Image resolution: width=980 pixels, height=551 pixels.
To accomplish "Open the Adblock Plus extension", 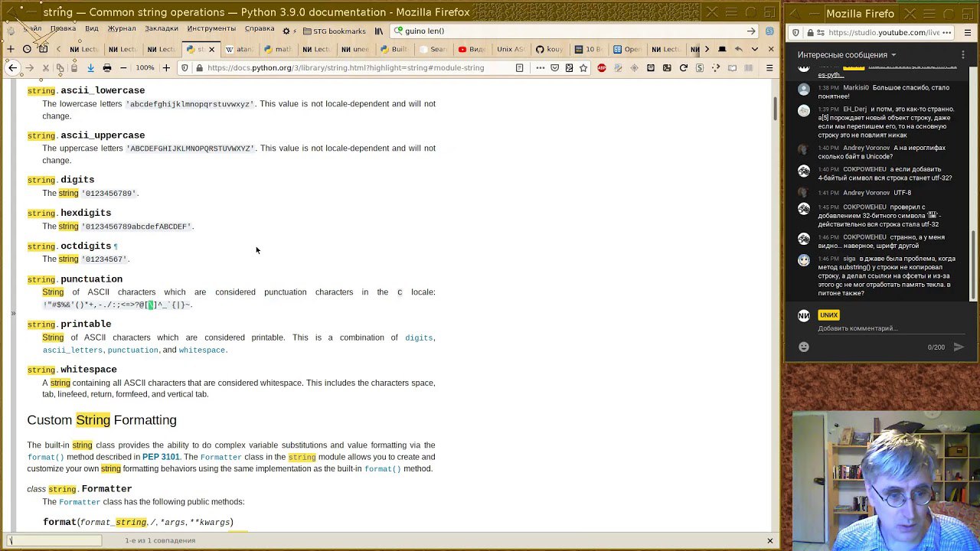I will [602, 68].
